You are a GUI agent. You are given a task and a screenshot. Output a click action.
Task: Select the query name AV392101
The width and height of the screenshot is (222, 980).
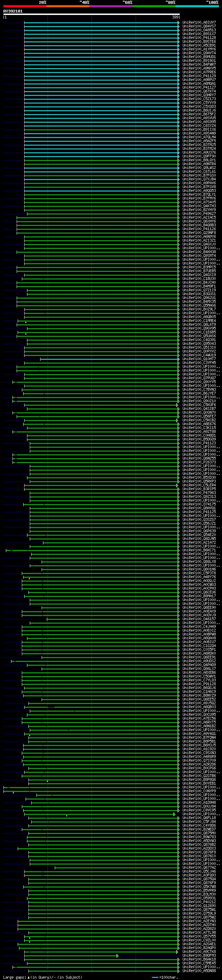(x=13, y=11)
